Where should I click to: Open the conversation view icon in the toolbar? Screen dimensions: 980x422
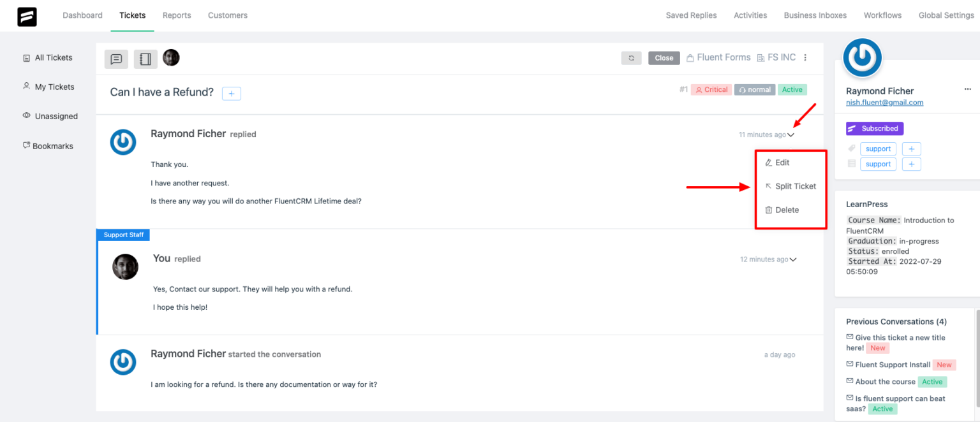116,58
